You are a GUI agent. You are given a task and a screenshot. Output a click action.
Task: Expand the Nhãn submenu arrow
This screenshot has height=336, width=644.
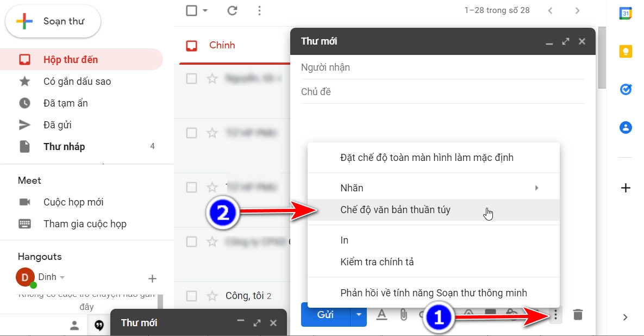tap(536, 188)
